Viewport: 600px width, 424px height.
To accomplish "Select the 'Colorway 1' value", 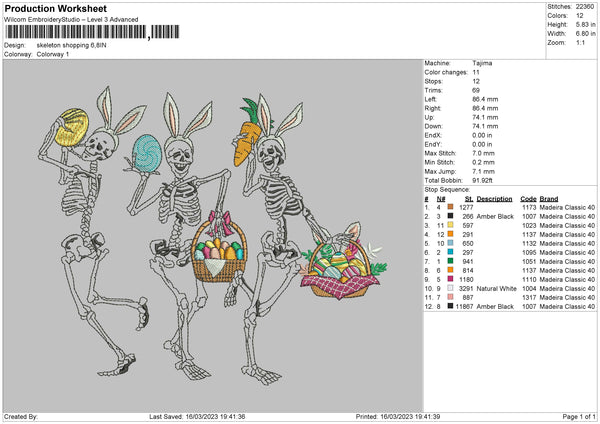I will (53, 54).
